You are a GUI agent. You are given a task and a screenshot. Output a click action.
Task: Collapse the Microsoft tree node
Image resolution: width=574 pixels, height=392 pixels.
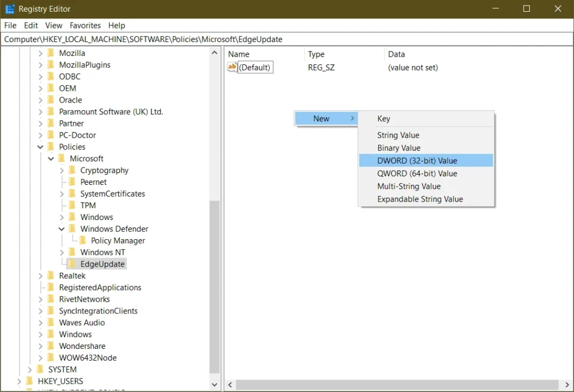click(51, 158)
